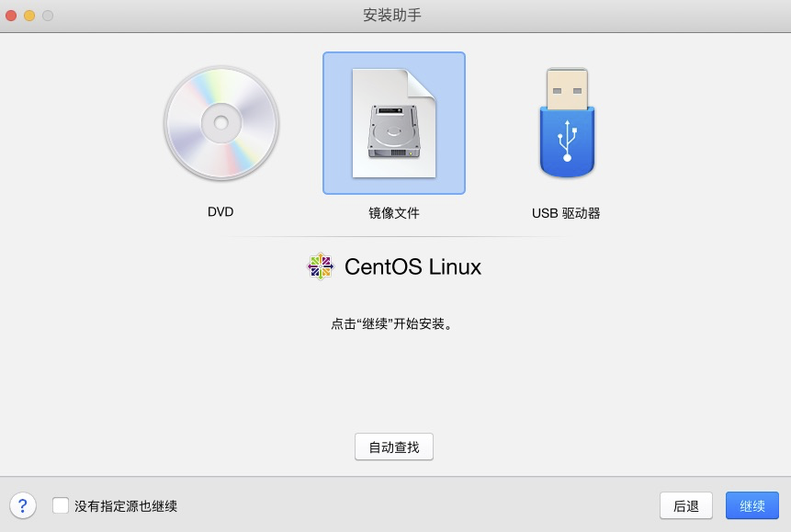Click the USB 驱动器 label
This screenshot has width=791, height=532.
pyautogui.click(x=566, y=213)
